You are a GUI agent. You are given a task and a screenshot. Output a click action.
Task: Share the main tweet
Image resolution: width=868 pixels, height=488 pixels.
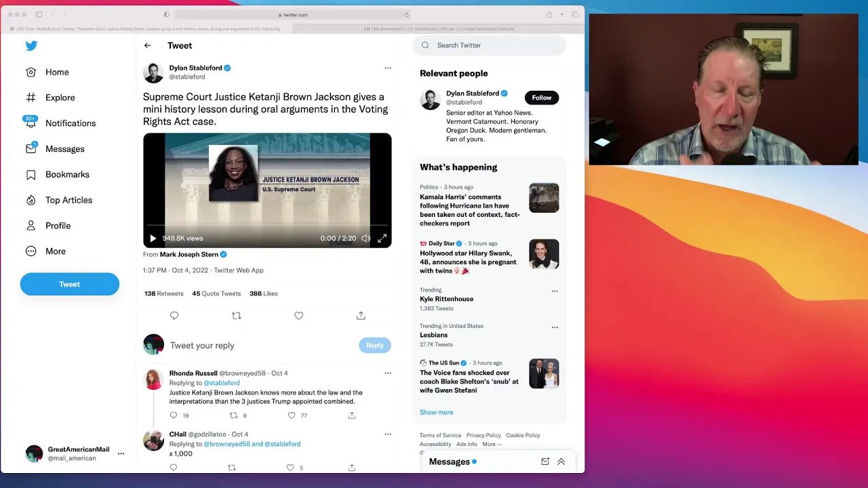[361, 316]
